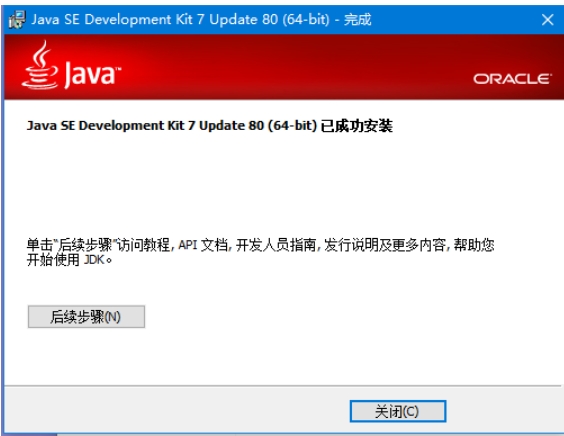564x436 pixels.
Task: Click the 开发人员指南 text in the description
Action: (276, 245)
